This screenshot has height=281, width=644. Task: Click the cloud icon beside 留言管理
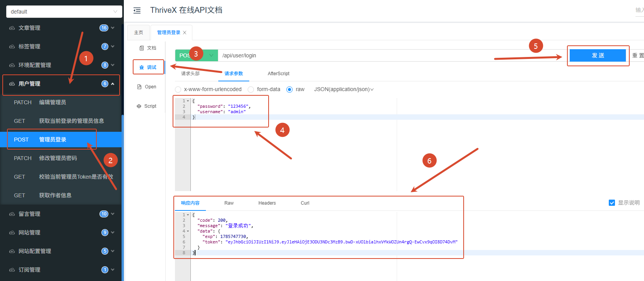(12, 214)
